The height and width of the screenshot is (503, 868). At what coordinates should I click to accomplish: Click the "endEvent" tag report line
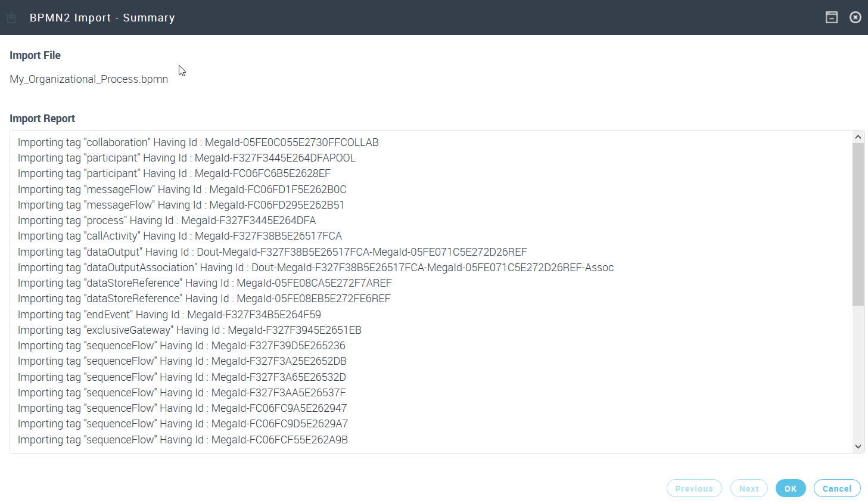[169, 315]
